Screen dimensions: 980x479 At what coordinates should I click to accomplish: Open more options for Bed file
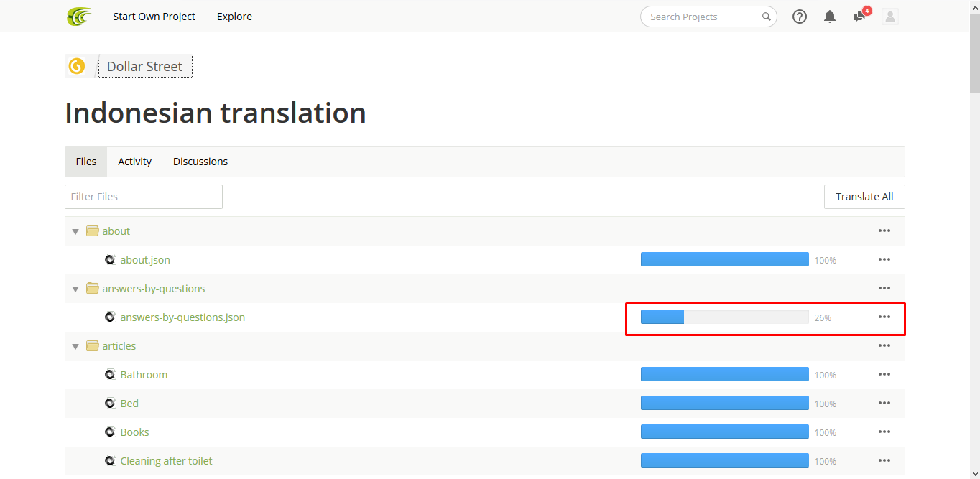(x=884, y=404)
